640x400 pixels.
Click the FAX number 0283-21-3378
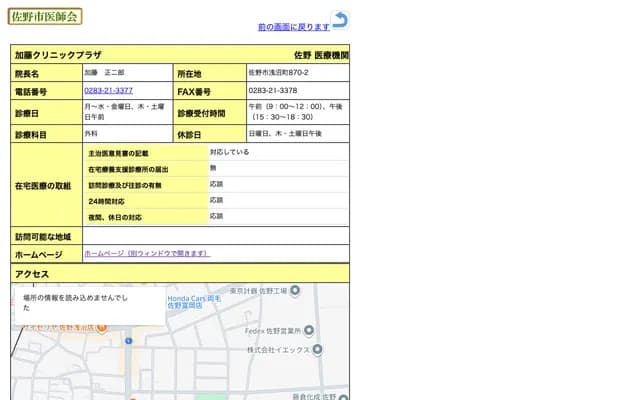click(273, 91)
